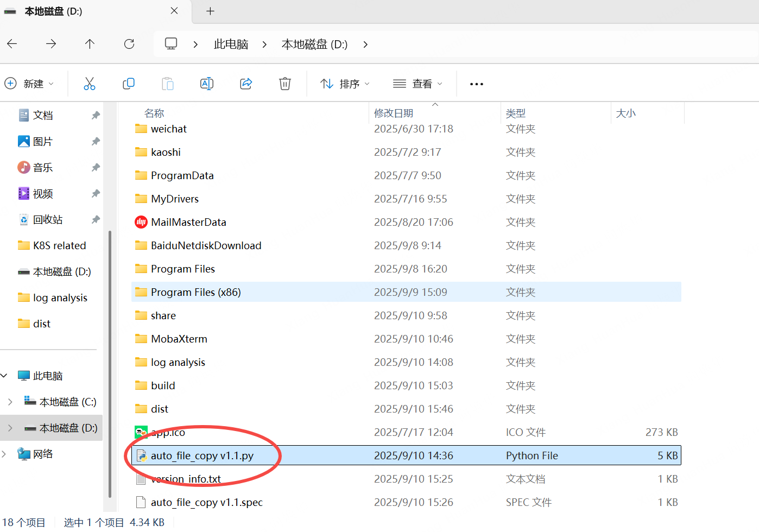Open the three-dot more options menu
Image resolution: width=759 pixels, height=532 pixels.
(x=476, y=84)
